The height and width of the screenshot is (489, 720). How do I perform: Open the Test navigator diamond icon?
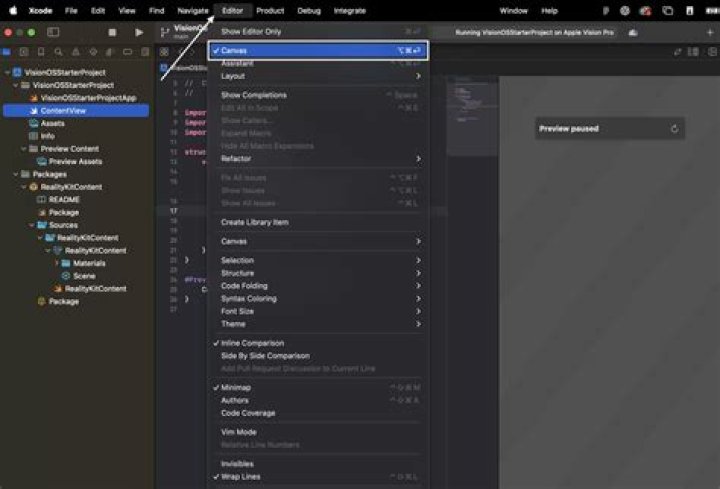(93, 52)
